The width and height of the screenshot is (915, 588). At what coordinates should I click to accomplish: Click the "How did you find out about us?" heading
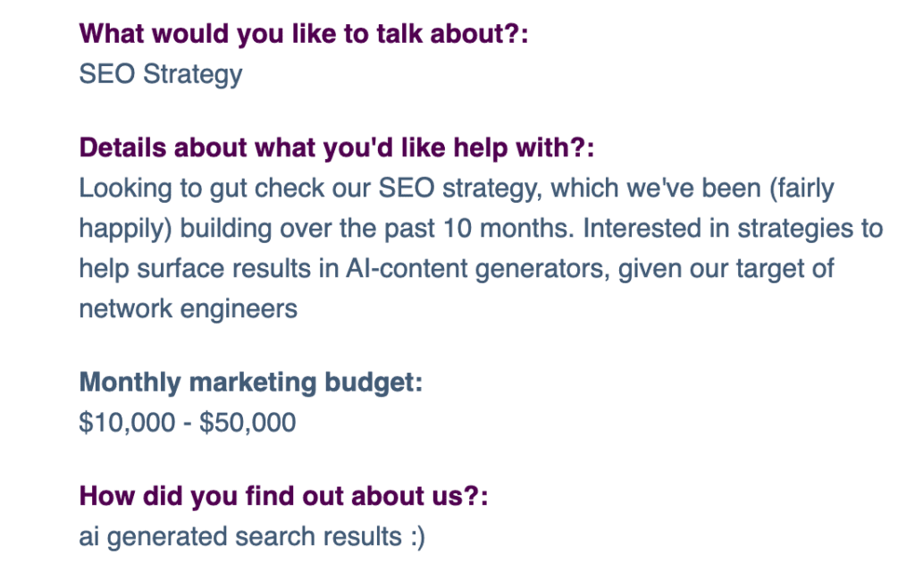point(283,497)
